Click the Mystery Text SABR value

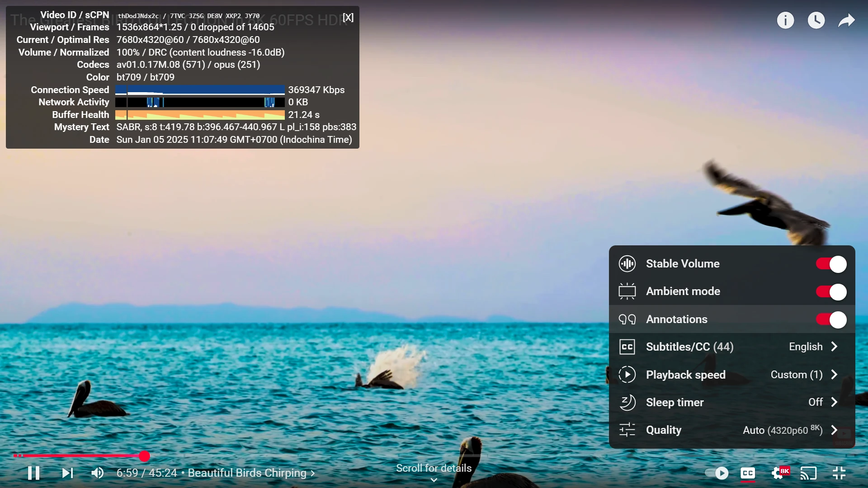[236, 127]
